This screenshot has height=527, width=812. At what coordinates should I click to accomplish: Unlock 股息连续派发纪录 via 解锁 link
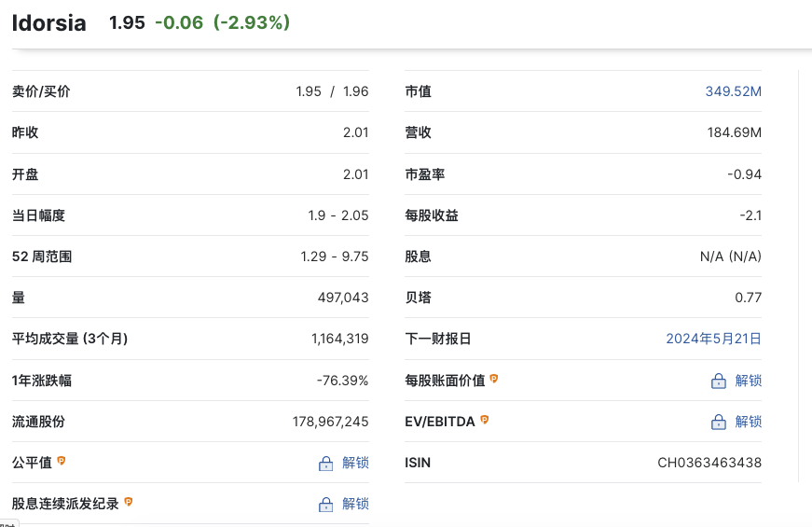tap(355, 504)
